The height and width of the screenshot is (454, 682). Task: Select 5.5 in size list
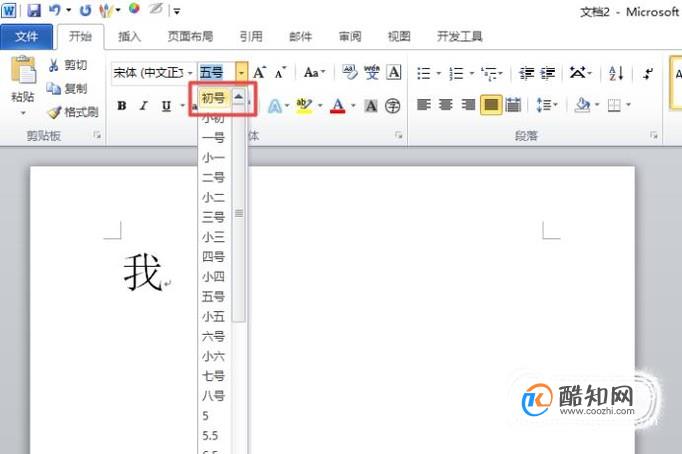click(210, 435)
